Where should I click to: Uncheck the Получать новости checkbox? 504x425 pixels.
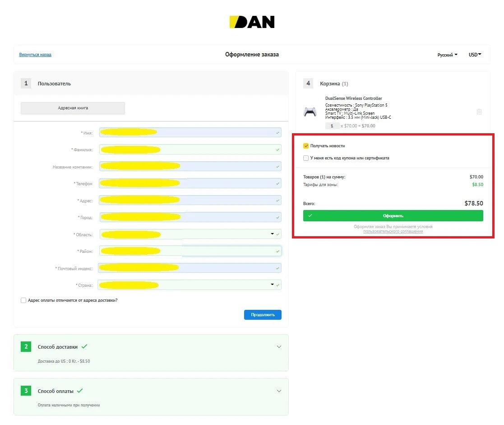pyautogui.click(x=306, y=146)
